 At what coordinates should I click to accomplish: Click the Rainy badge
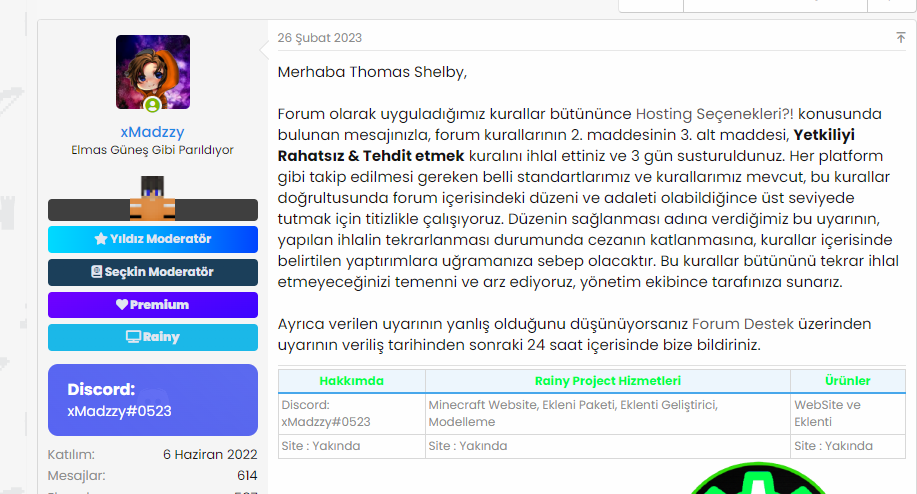pyautogui.click(x=153, y=337)
